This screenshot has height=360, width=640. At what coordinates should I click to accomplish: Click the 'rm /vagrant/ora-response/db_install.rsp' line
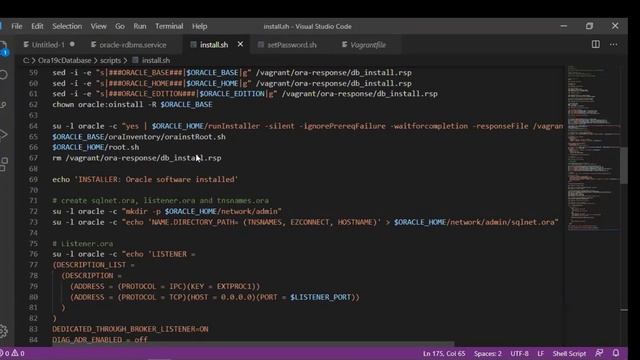tap(137, 158)
